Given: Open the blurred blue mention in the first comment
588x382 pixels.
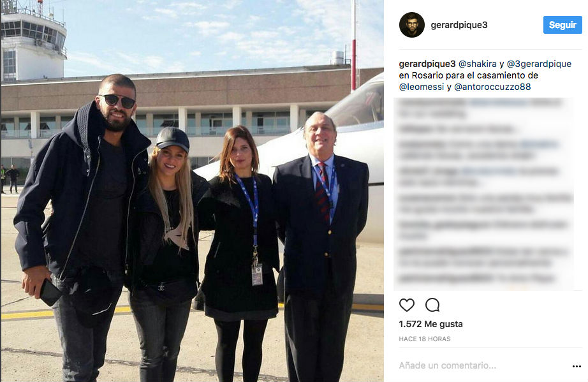Looking at the screenshot, I should pyautogui.click(x=498, y=102).
